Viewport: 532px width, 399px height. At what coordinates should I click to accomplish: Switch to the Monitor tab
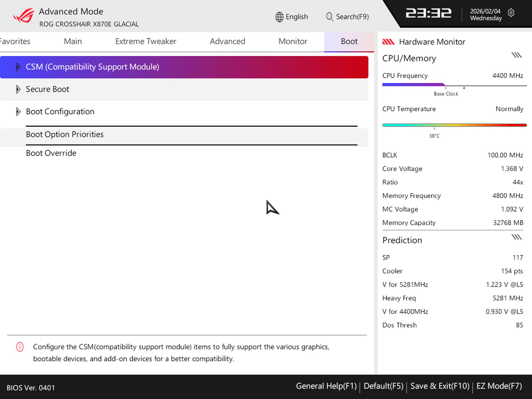[x=293, y=41]
